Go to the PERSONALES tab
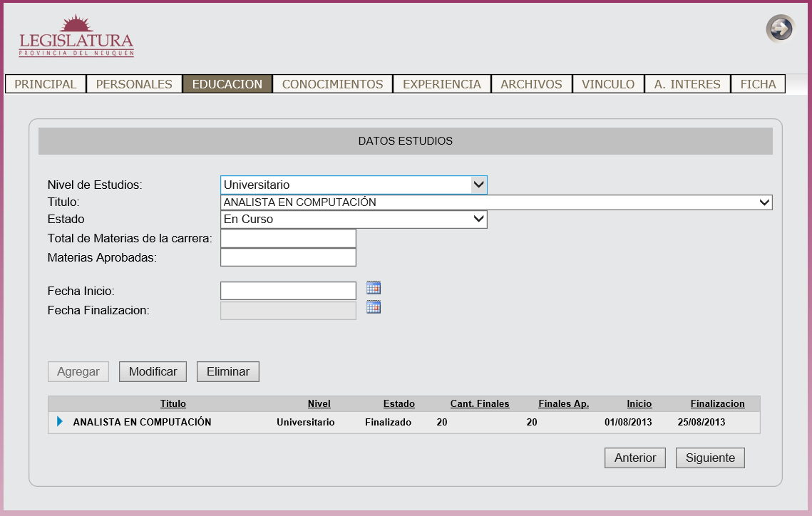The width and height of the screenshot is (812, 516). (134, 84)
